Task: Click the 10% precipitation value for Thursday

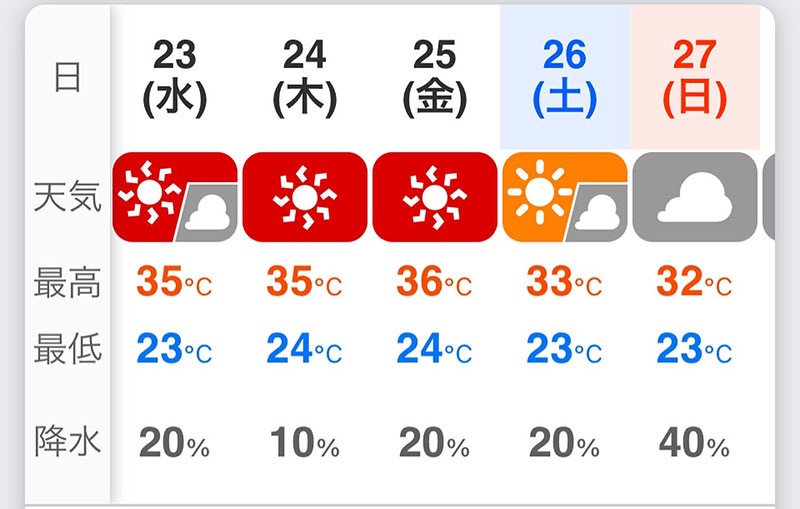Action: [304, 442]
